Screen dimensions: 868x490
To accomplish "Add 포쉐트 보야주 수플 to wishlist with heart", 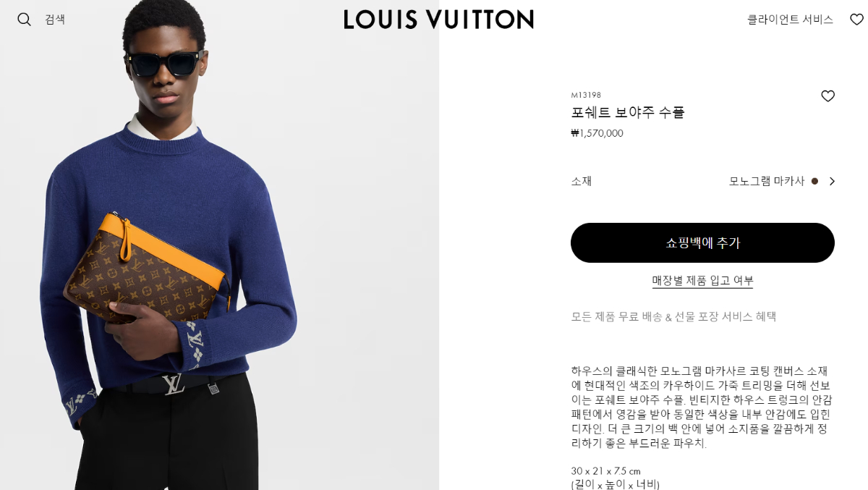I will click(x=827, y=96).
